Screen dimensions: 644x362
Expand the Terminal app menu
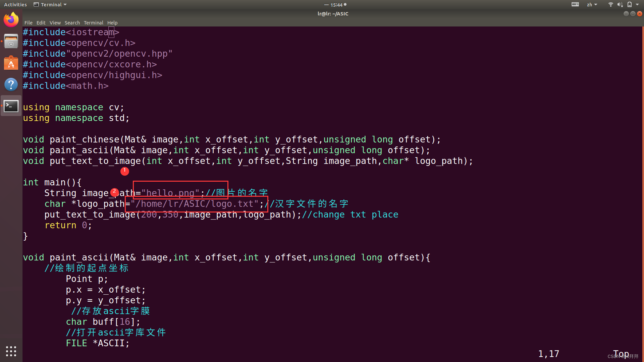(50, 5)
